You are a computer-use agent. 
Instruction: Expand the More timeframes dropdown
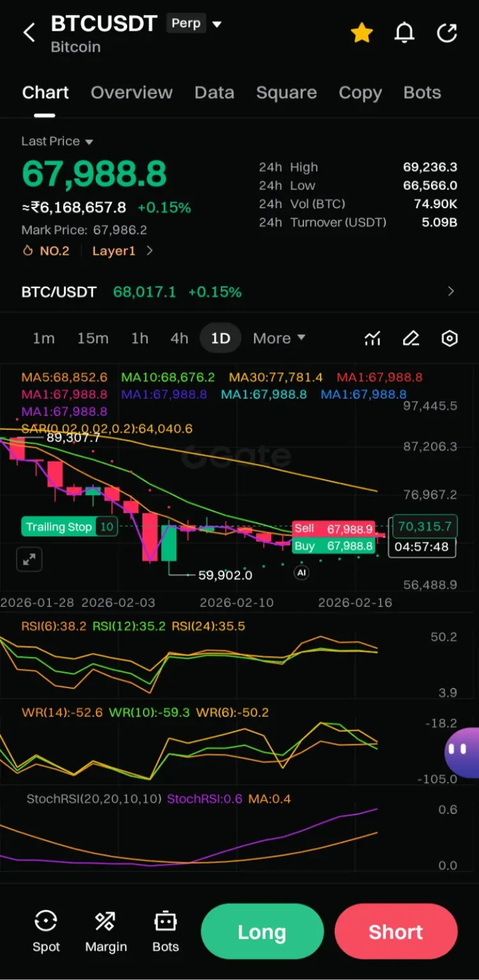tap(279, 339)
